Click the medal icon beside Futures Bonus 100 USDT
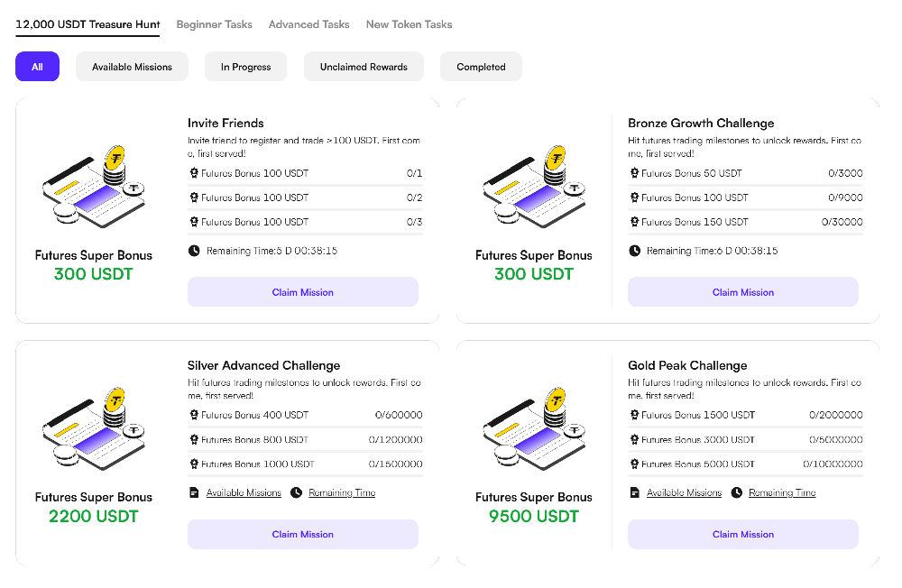Viewport: 902px width, 588px height. pos(194,173)
